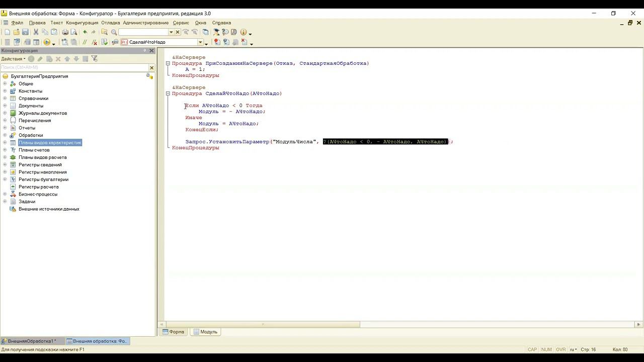Image resolution: width=644 pixels, height=362 pixels.
Task: Open the Правка menu
Action: coord(37,23)
